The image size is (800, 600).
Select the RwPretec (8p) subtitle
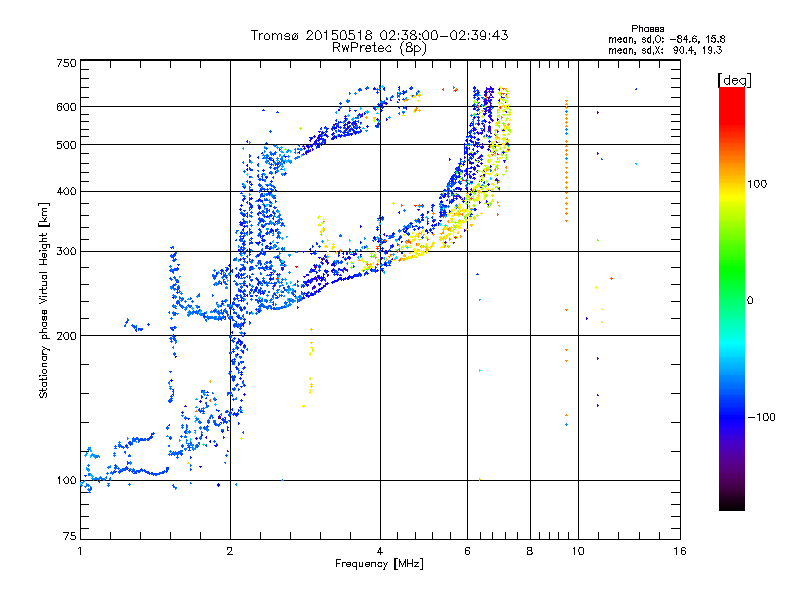tap(379, 48)
